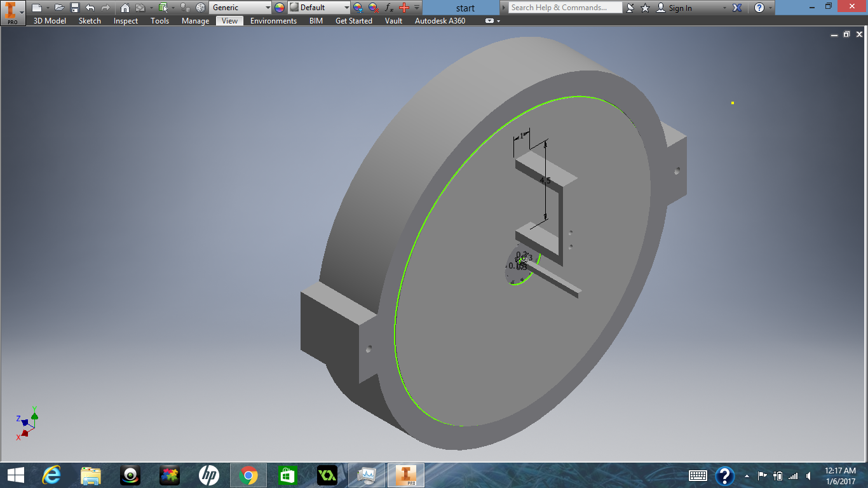Undo the last action
Viewport: 868px width, 488px height.
[90, 8]
